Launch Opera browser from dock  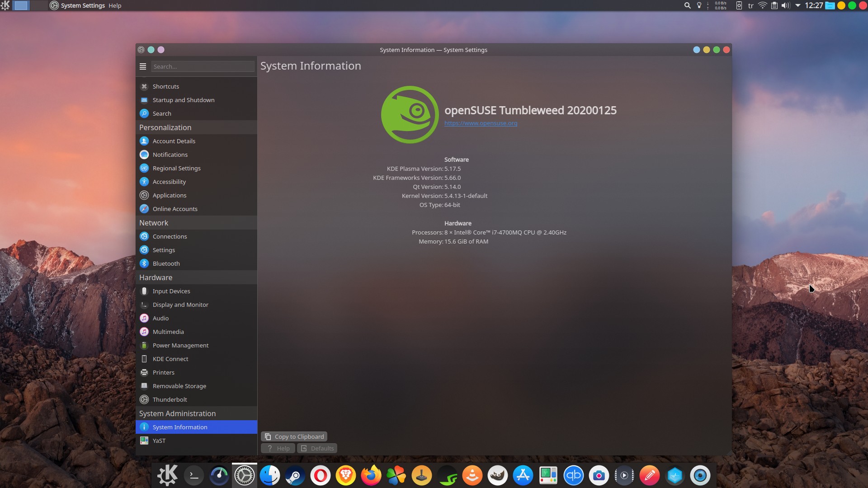point(321,475)
